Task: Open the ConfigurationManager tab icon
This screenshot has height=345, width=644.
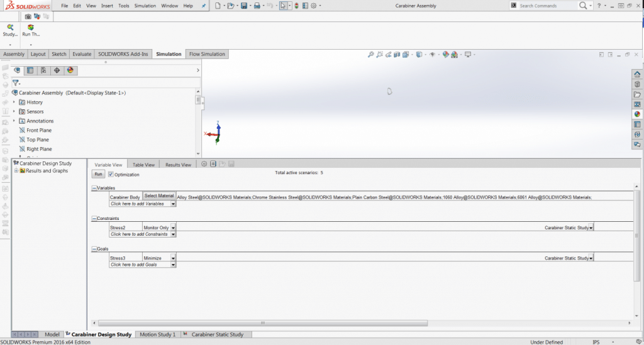Action: [x=43, y=70]
